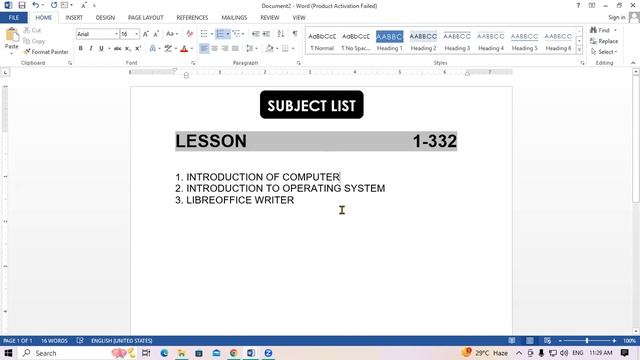Click the Windows Start button
The width and height of the screenshot is (640, 360).
pyautogui.click(x=8, y=353)
